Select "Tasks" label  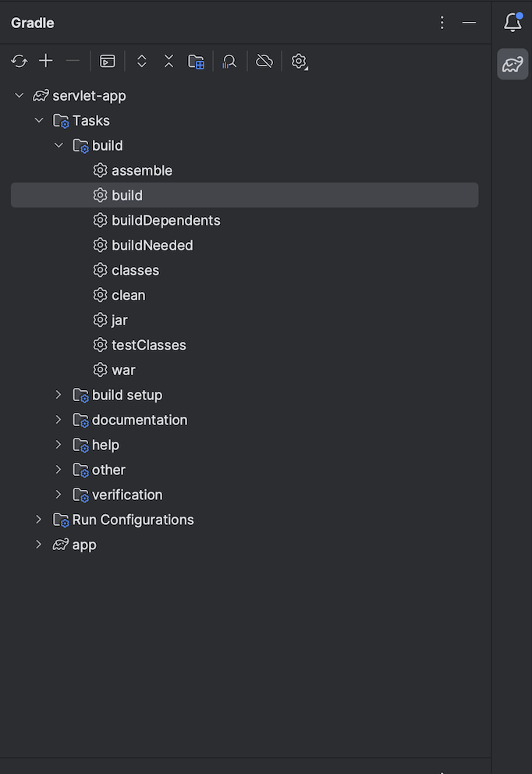point(90,120)
